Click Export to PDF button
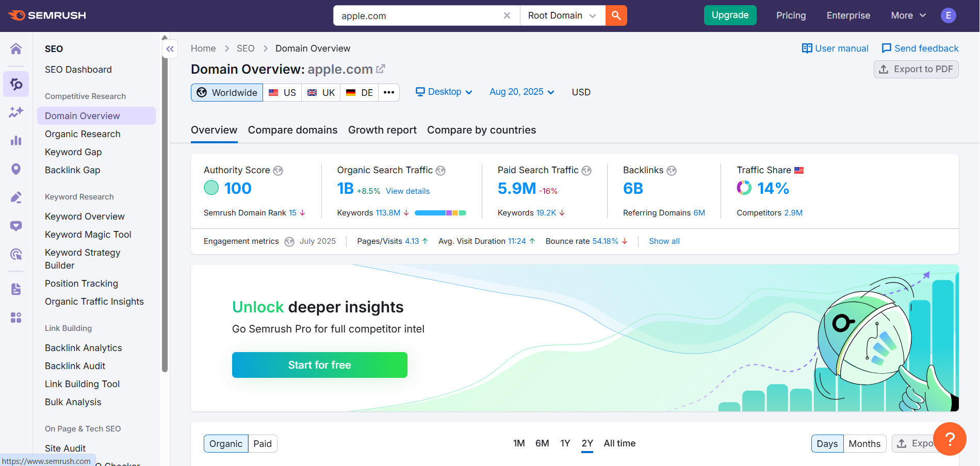 coord(916,69)
